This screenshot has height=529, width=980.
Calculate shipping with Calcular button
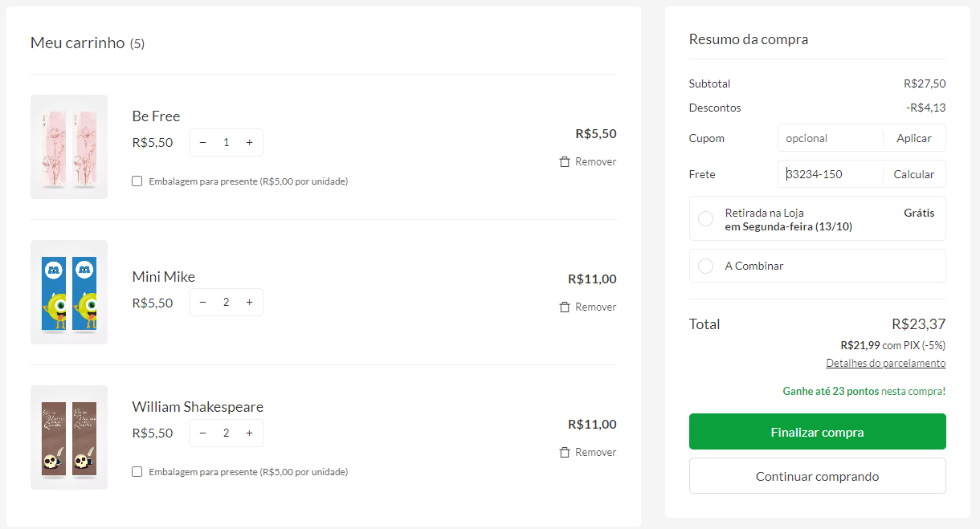click(913, 174)
